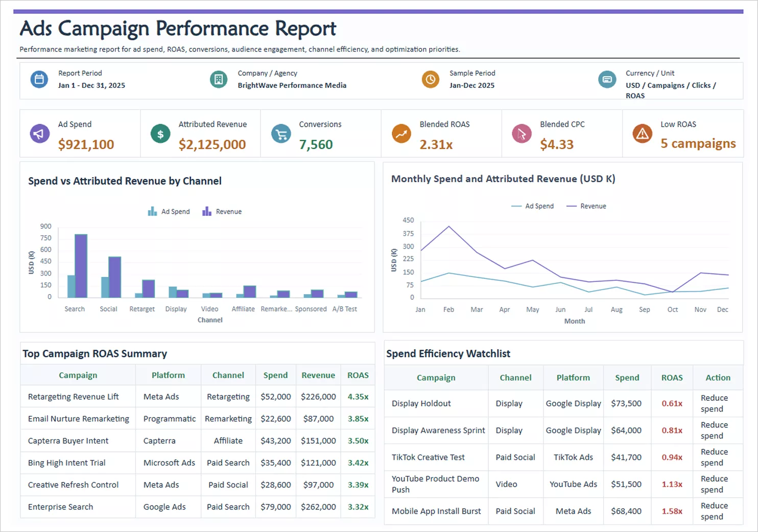Click the Jan 1 - Dec 31, 2025 report period
Image resolution: width=758 pixels, height=532 pixels.
91,85
